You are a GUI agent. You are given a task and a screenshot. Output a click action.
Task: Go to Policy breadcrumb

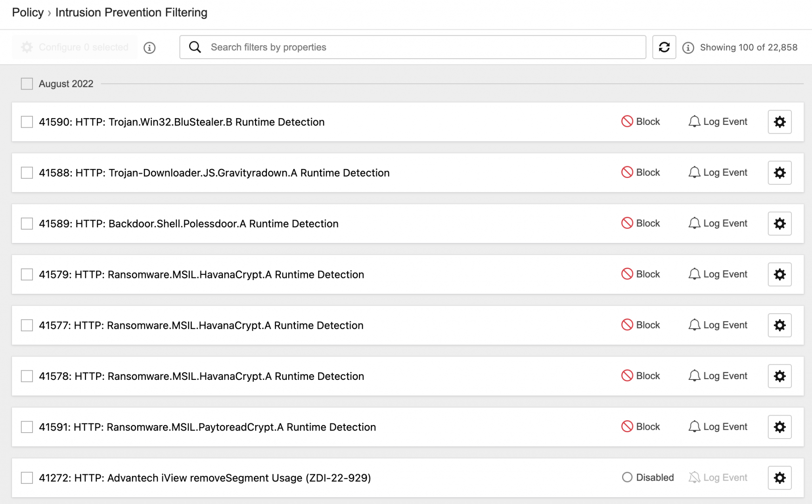pos(28,13)
